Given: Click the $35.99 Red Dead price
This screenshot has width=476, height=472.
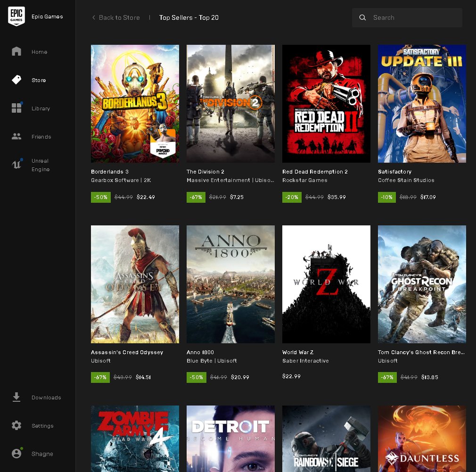Looking at the screenshot, I should (x=336, y=197).
